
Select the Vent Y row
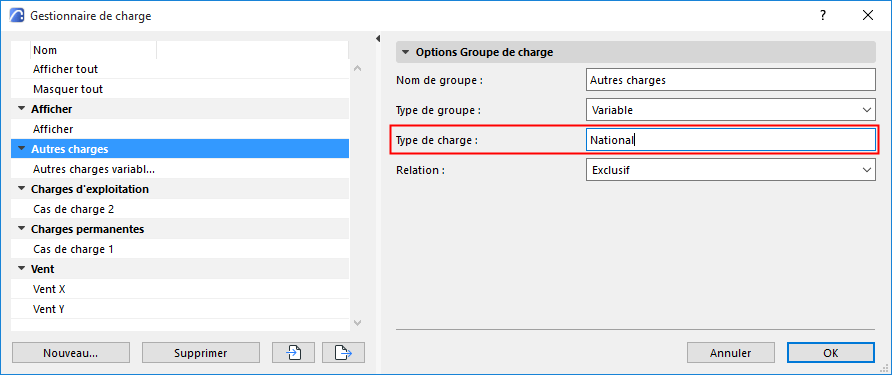click(180, 309)
